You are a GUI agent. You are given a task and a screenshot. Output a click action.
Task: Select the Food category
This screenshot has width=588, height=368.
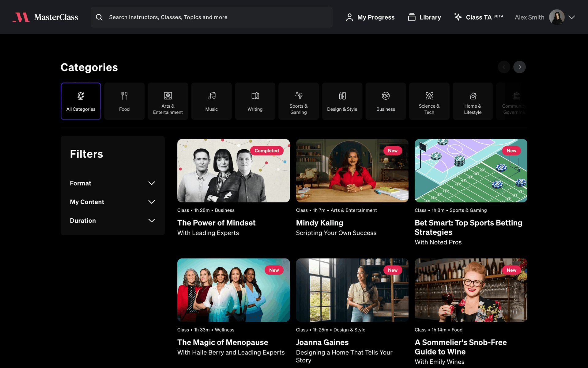point(124,101)
